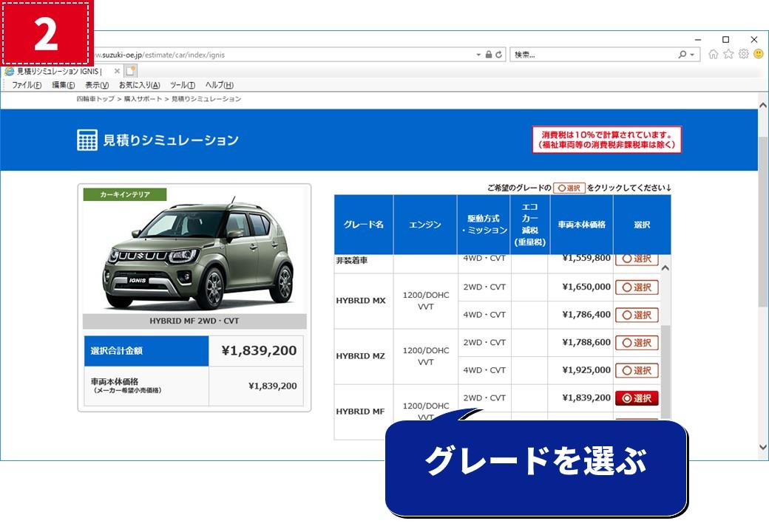Viewport: 769px width, 532px height.
Task: Click the page scrollbar down arrow
Action: [x=762, y=447]
